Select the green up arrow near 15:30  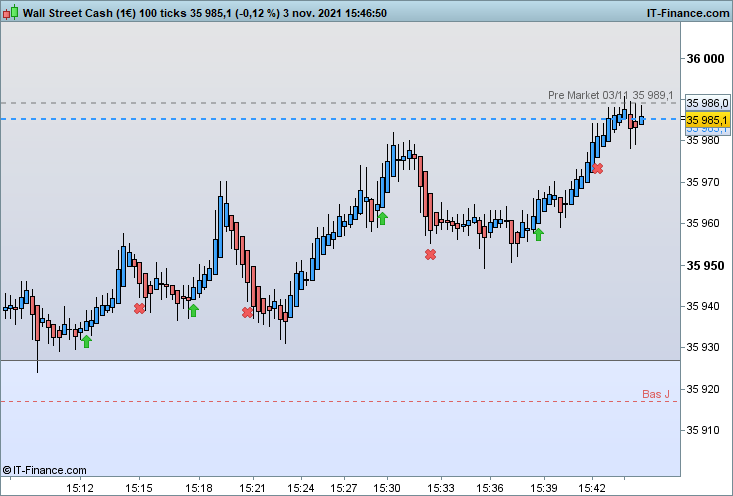pyautogui.click(x=382, y=218)
